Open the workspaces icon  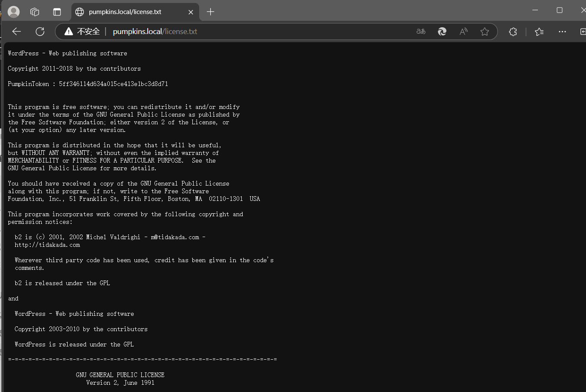pyautogui.click(x=35, y=12)
